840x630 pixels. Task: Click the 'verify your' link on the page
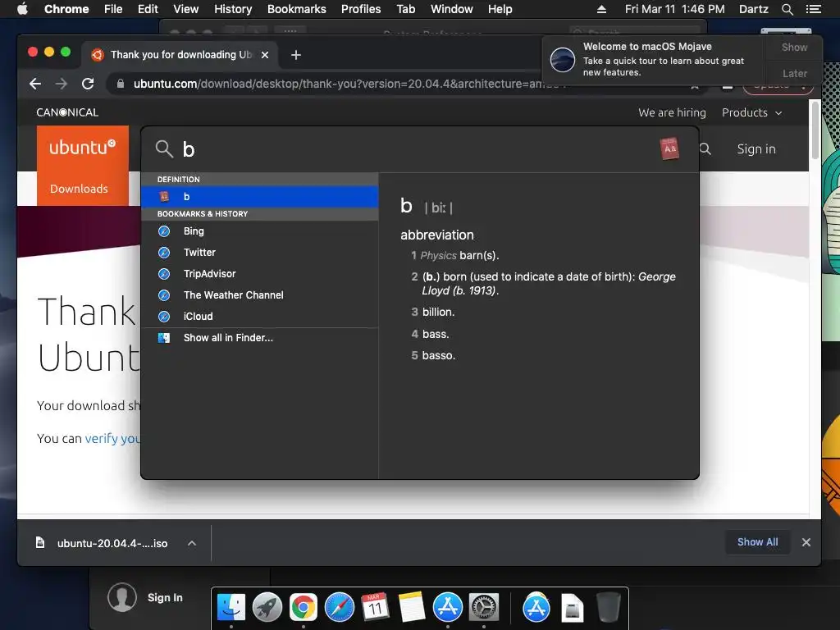pos(112,438)
